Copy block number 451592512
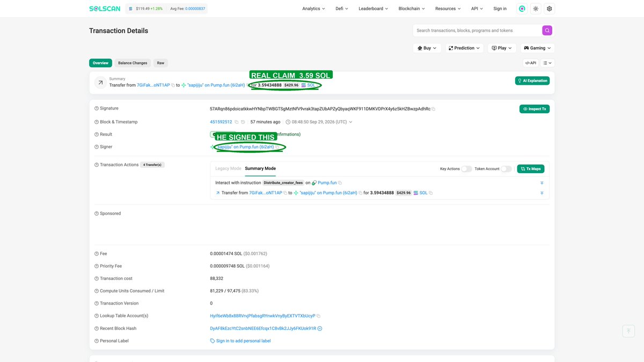Viewport: 644px width, 362px height. (236, 122)
